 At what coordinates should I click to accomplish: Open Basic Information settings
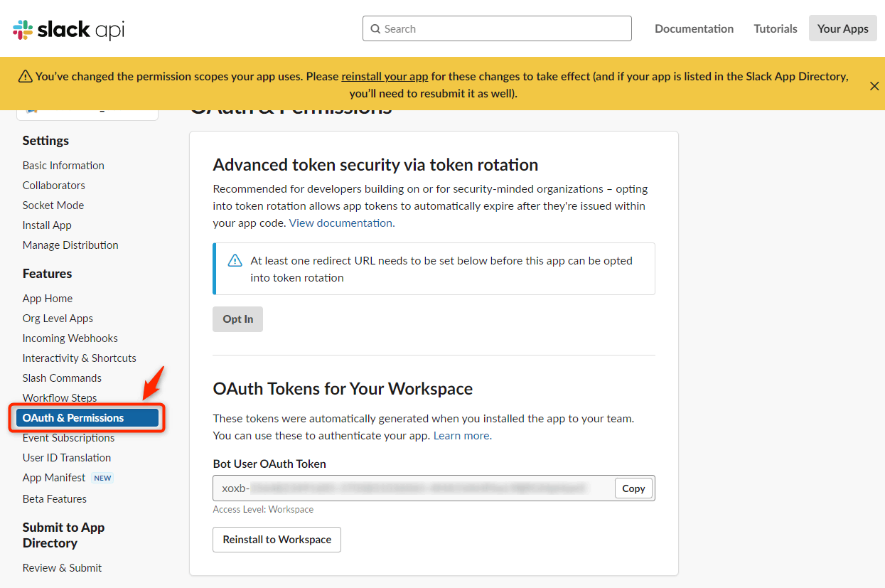click(63, 165)
